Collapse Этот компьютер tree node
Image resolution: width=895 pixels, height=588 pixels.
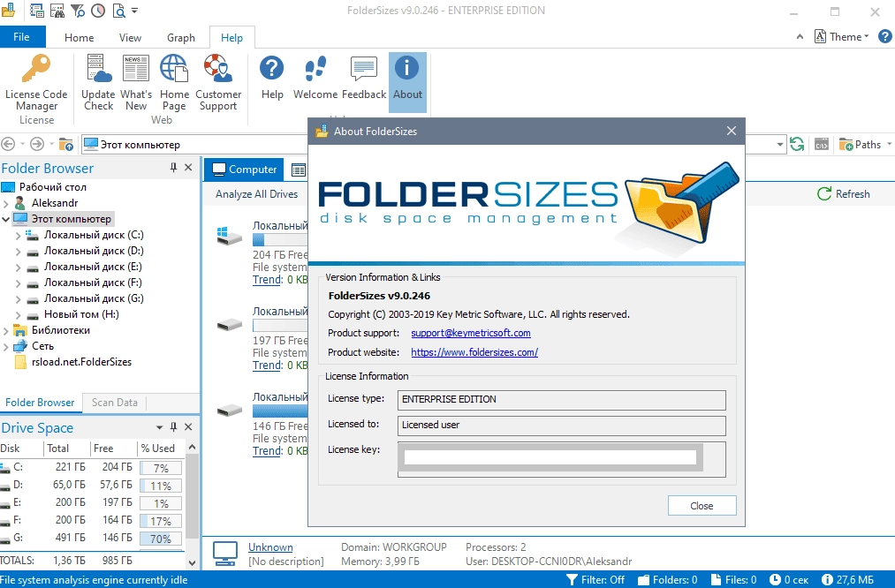click(x=5, y=219)
